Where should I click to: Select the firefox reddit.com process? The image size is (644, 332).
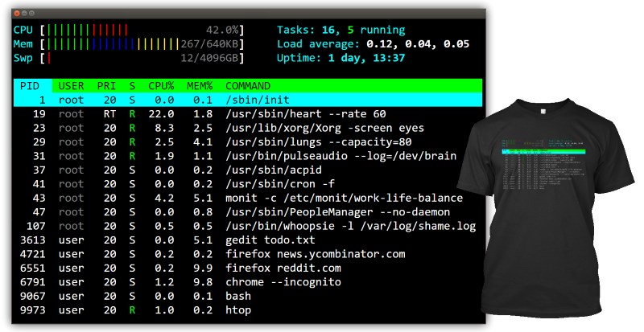[248, 268]
